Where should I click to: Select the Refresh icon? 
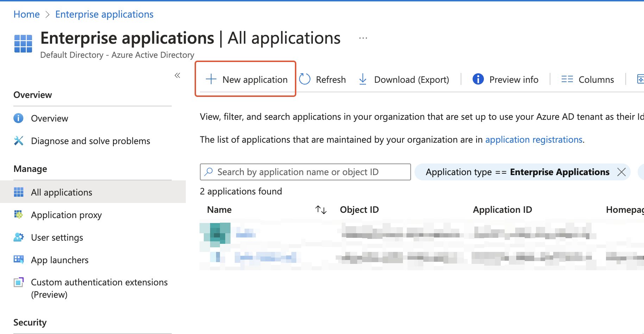point(305,79)
